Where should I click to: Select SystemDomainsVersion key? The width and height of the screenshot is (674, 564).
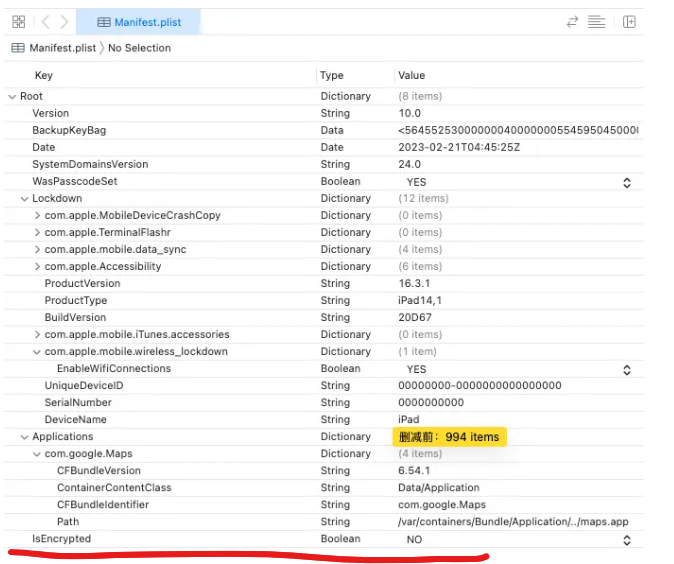90,164
